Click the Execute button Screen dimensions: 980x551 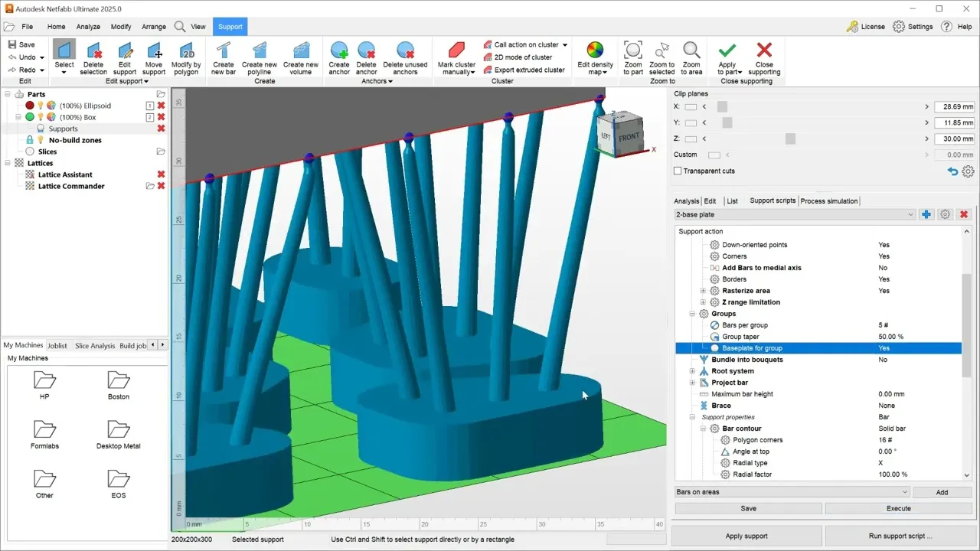[899, 508]
